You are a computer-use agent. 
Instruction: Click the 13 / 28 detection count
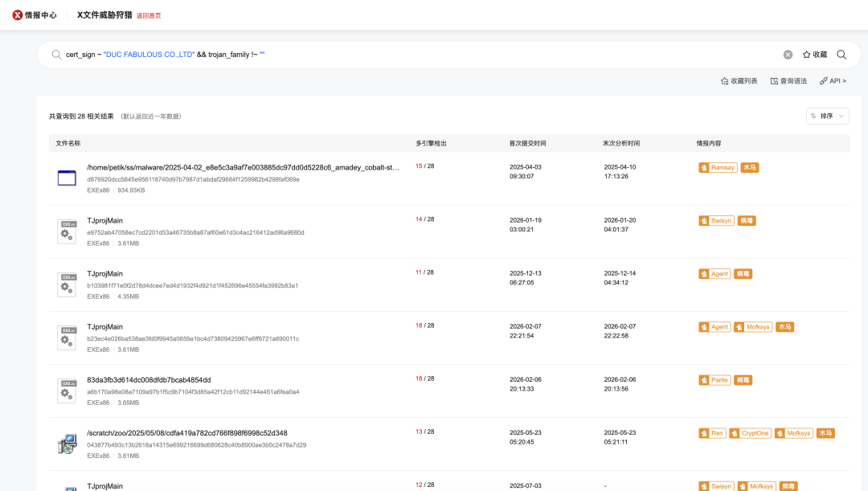424,432
